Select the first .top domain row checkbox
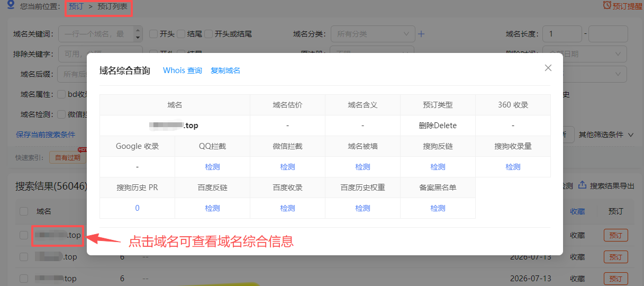644x286 pixels. [x=24, y=235]
